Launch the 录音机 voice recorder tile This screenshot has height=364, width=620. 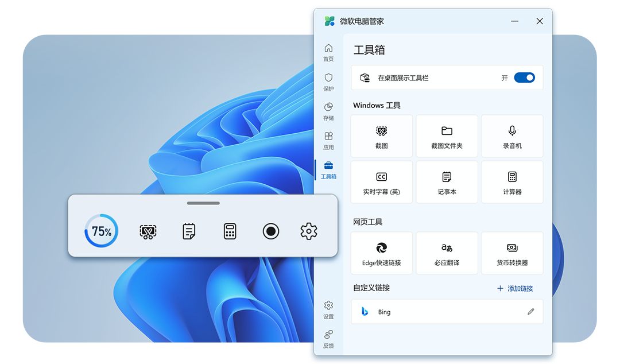click(512, 136)
